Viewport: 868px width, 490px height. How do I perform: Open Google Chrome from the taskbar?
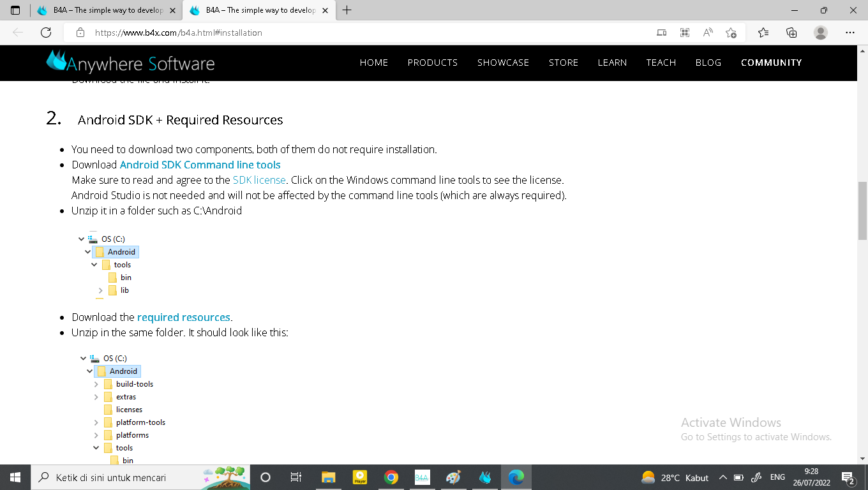[x=391, y=477]
